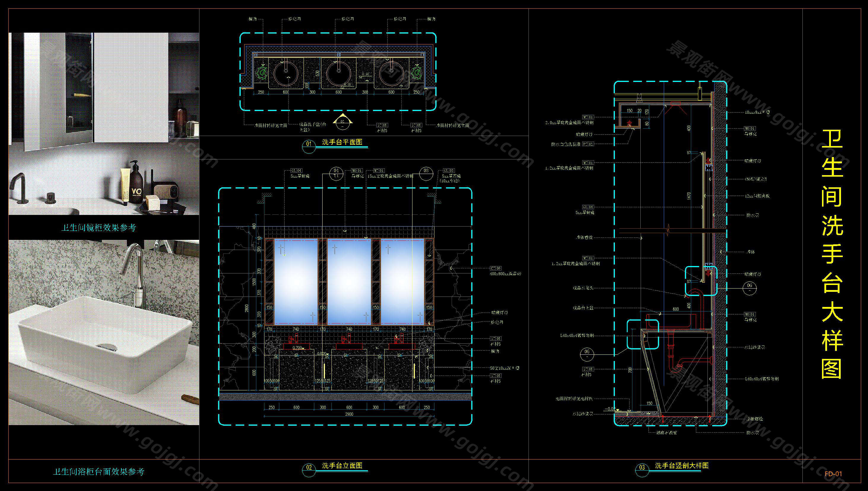Image resolution: width=868 pixels, height=491 pixels.
Task: Click the FD-01 sheet number
Action: [x=833, y=474]
